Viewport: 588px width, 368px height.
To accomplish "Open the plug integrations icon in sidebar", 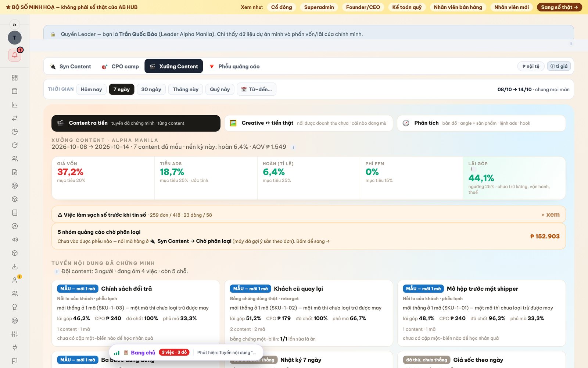I will click(15, 347).
